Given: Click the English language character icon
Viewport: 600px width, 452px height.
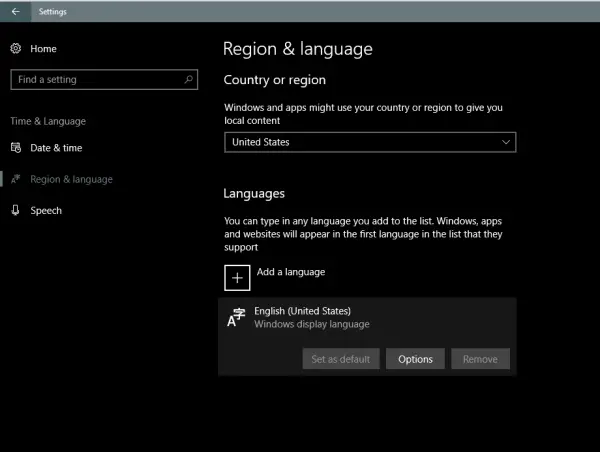Looking at the screenshot, I should 236,317.
